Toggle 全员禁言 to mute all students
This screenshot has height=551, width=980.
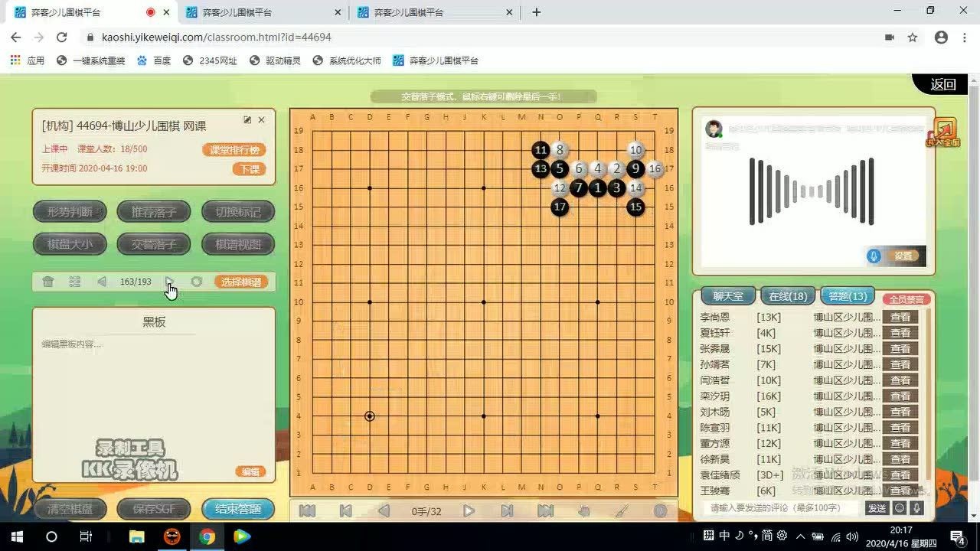point(906,299)
